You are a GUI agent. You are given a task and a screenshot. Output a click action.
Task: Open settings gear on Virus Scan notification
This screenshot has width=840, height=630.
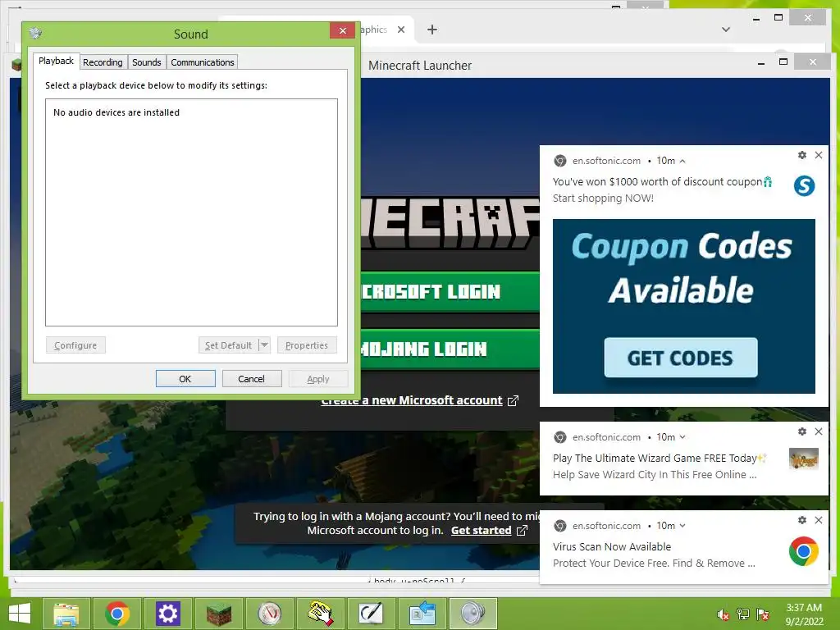[802, 520]
